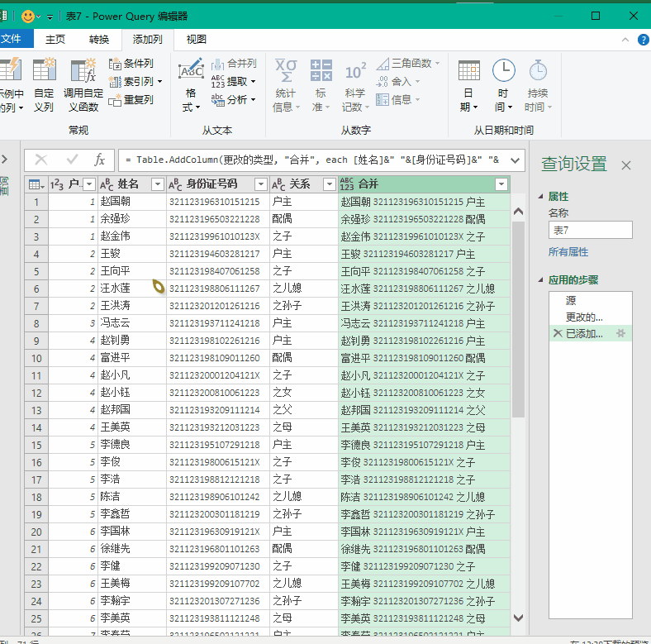
Task: Switch to the 主页 tab
Action: (x=55, y=40)
